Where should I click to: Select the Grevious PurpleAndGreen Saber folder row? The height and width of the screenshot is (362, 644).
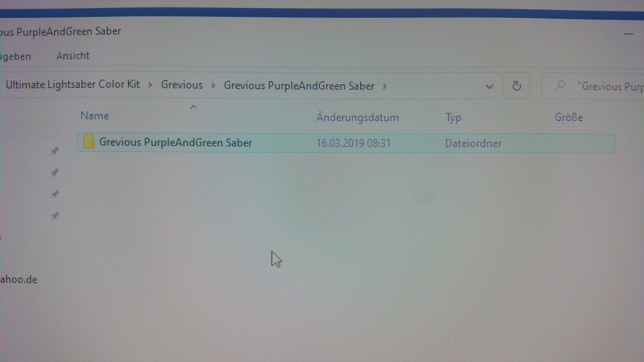pos(175,142)
